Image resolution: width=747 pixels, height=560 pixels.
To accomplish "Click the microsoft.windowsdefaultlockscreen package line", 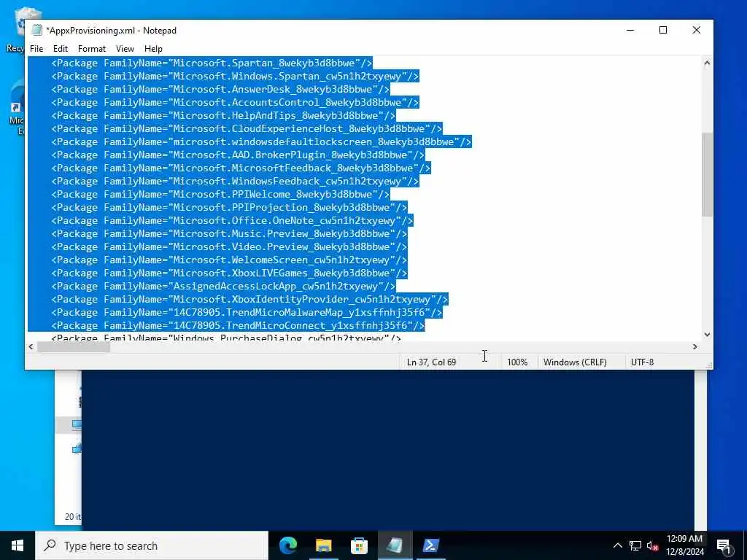I will (262, 141).
